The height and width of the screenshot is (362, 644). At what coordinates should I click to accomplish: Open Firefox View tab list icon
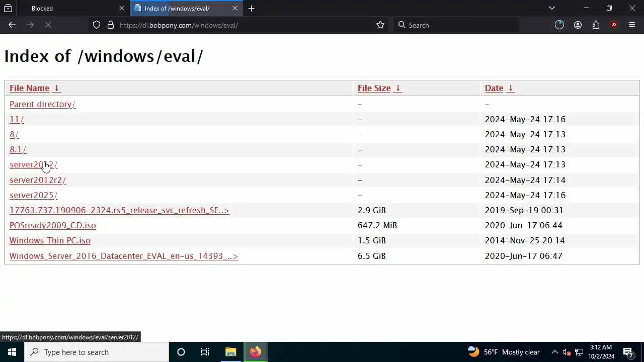(x=8, y=8)
